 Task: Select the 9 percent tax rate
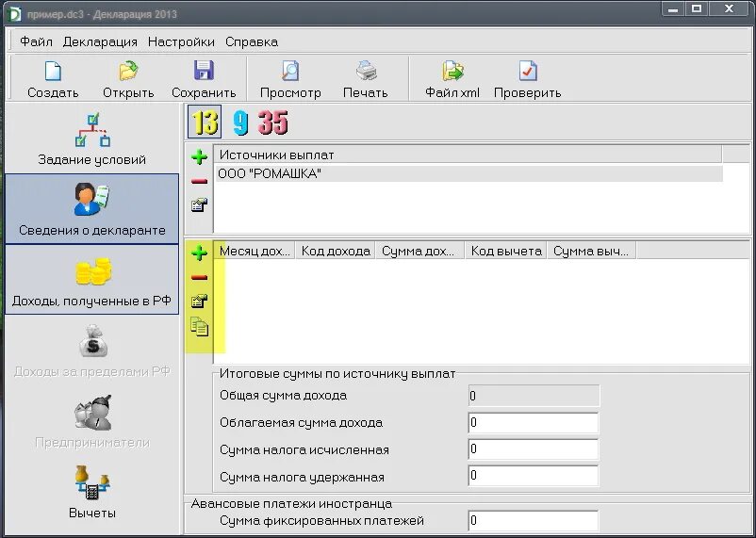coord(240,122)
